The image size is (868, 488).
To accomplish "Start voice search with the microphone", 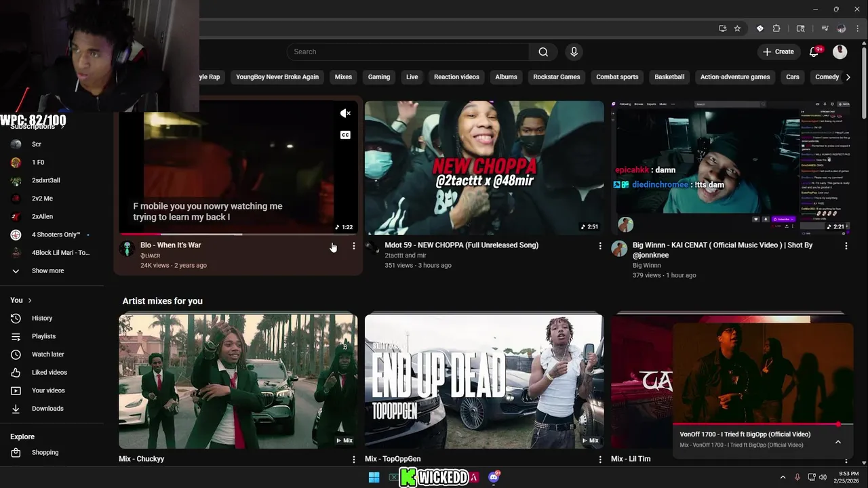I will (x=574, y=52).
